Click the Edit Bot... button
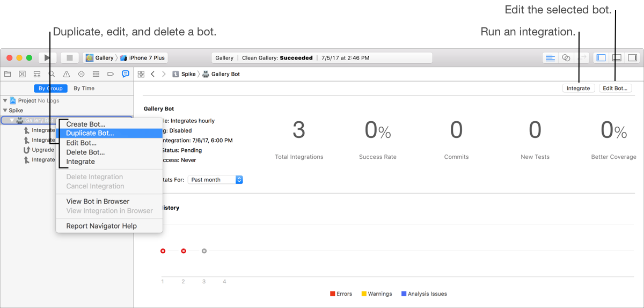The image size is (644, 308). (x=614, y=89)
